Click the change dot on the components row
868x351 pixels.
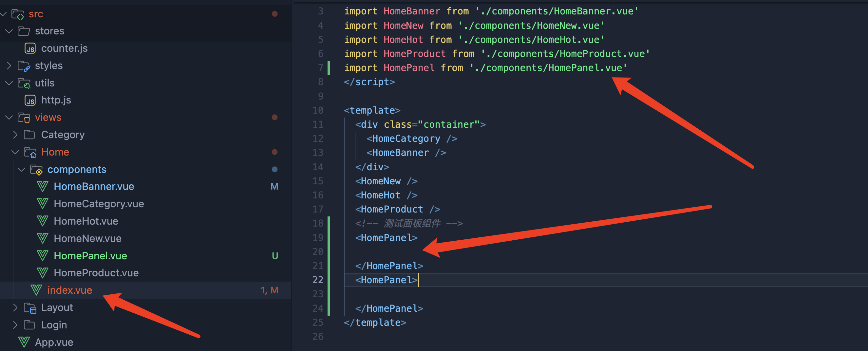(x=274, y=169)
